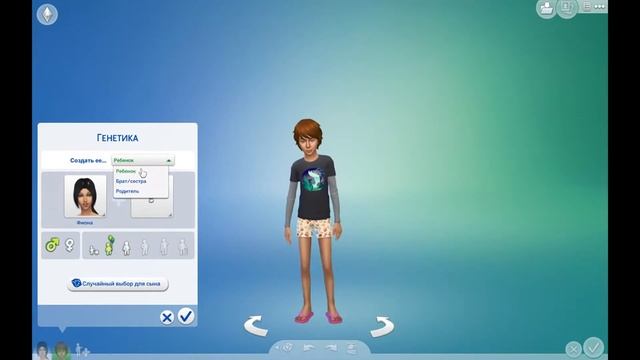Choose 'Брат/сестра' in the dropdown list

click(131, 181)
